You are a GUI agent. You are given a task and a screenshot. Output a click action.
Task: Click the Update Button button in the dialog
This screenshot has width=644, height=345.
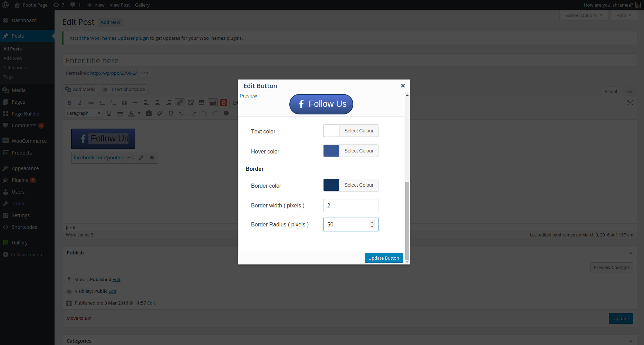[384, 258]
